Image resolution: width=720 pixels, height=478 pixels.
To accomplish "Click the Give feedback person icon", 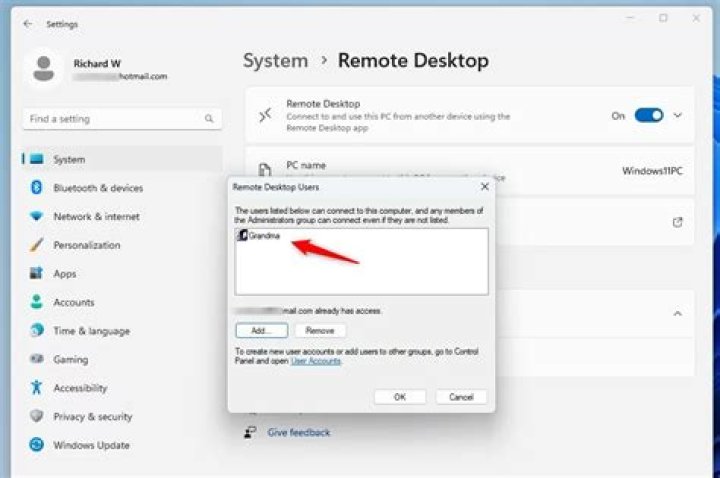I will (250, 432).
